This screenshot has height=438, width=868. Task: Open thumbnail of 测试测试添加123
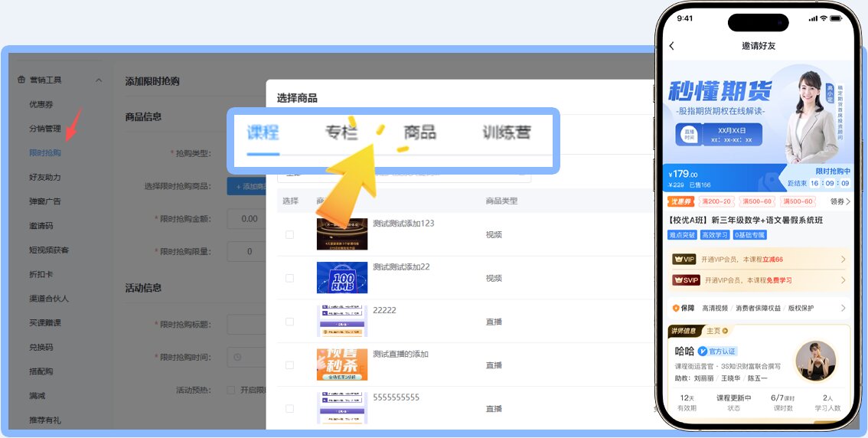click(341, 234)
